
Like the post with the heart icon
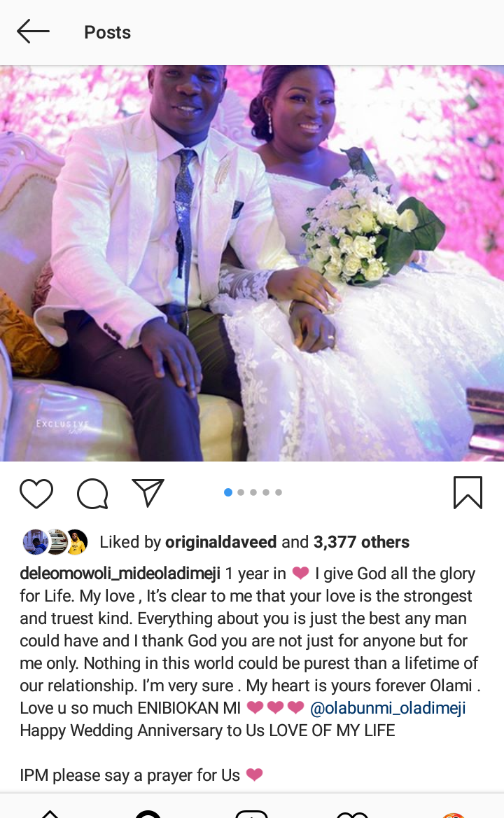point(36,493)
